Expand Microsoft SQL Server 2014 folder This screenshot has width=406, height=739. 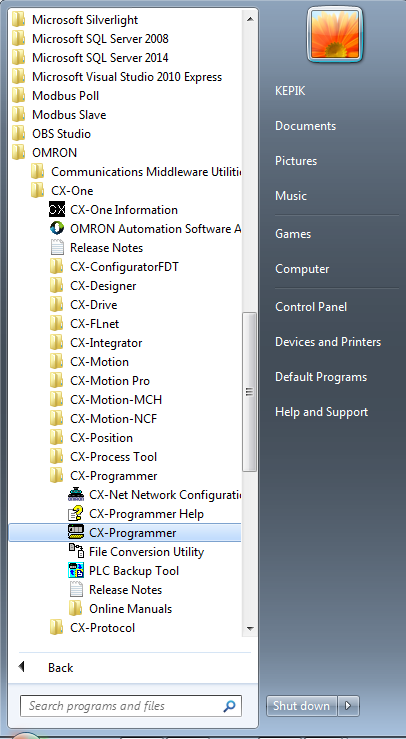click(90, 57)
